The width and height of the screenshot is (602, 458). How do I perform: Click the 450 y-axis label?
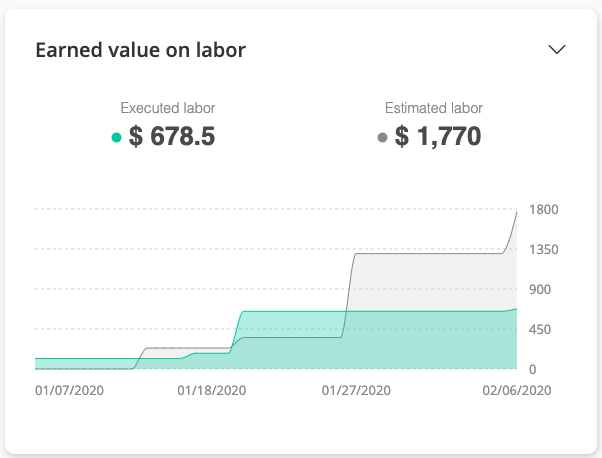click(540, 329)
